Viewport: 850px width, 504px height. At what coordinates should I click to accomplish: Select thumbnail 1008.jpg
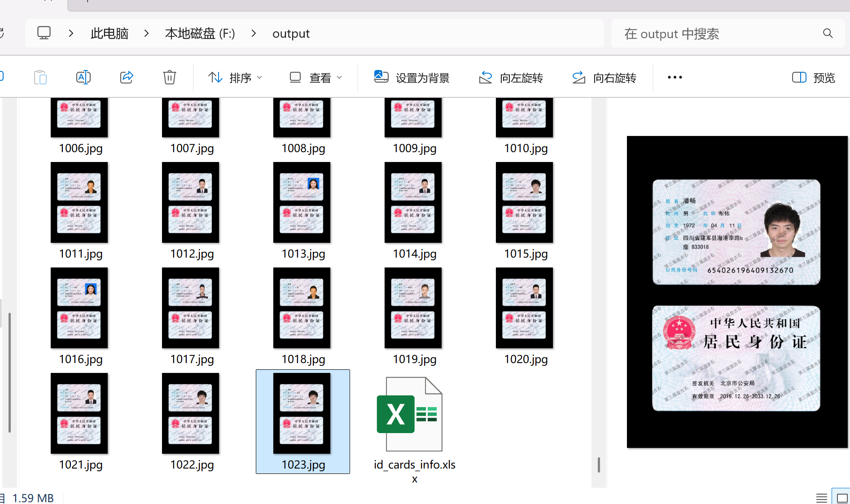click(302, 118)
